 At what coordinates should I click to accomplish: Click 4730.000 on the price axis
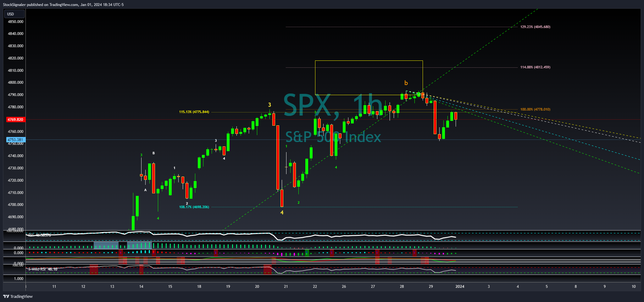click(x=15, y=168)
